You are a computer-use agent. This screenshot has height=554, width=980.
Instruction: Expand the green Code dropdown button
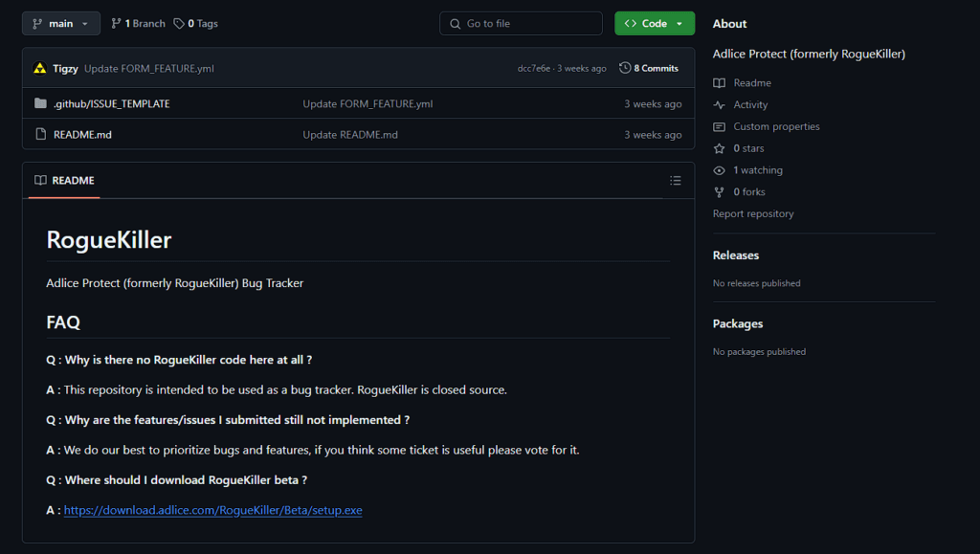point(654,24)
